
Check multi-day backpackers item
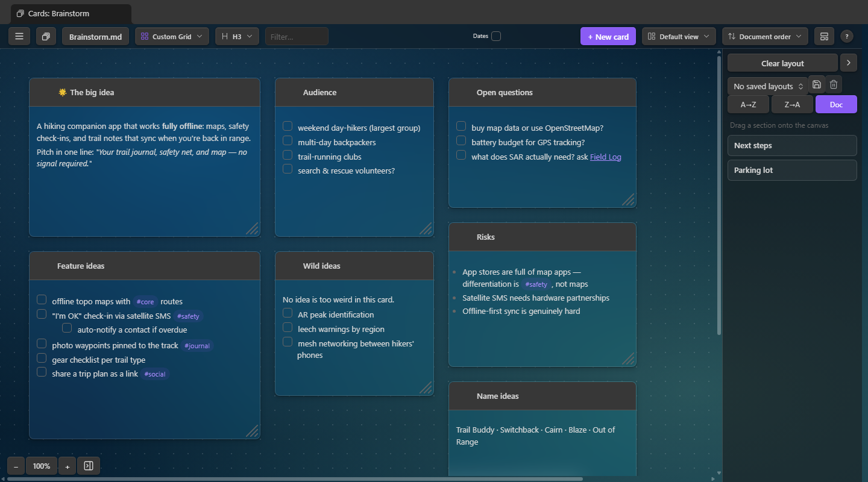click(288, 140)
